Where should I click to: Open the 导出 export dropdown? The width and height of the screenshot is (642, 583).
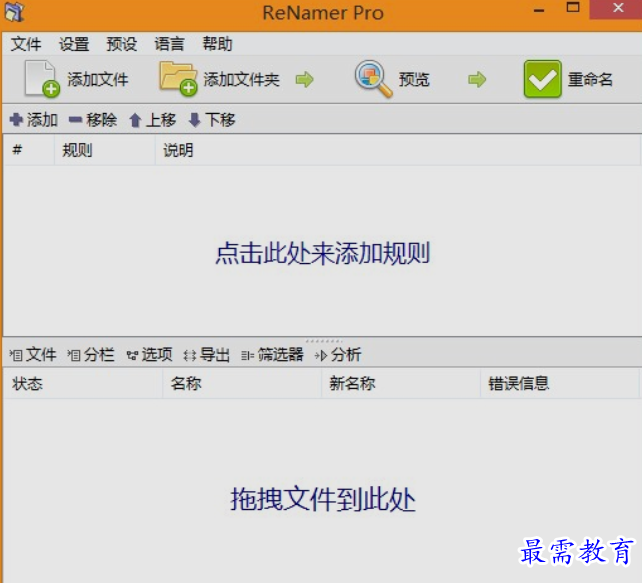click(x=206, y=355)
